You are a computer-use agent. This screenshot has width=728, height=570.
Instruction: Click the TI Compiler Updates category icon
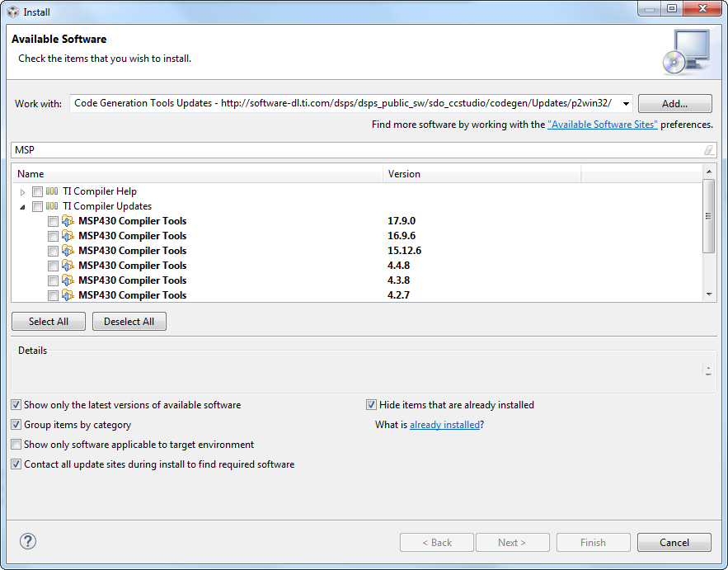click(52, 206)
